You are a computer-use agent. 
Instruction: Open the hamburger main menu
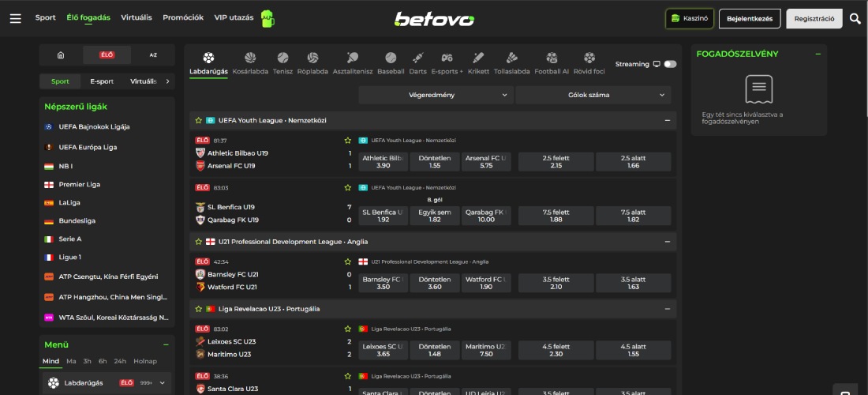coord(15,18)
